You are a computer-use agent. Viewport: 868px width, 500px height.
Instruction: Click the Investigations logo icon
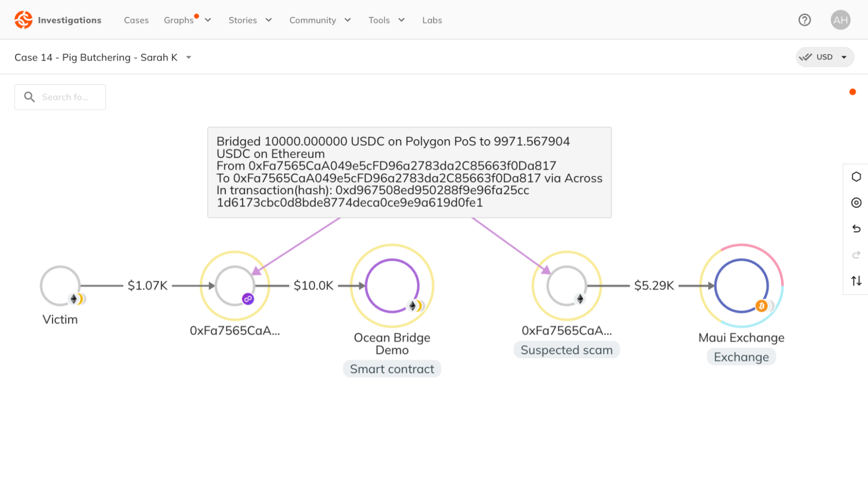point(23,20)
